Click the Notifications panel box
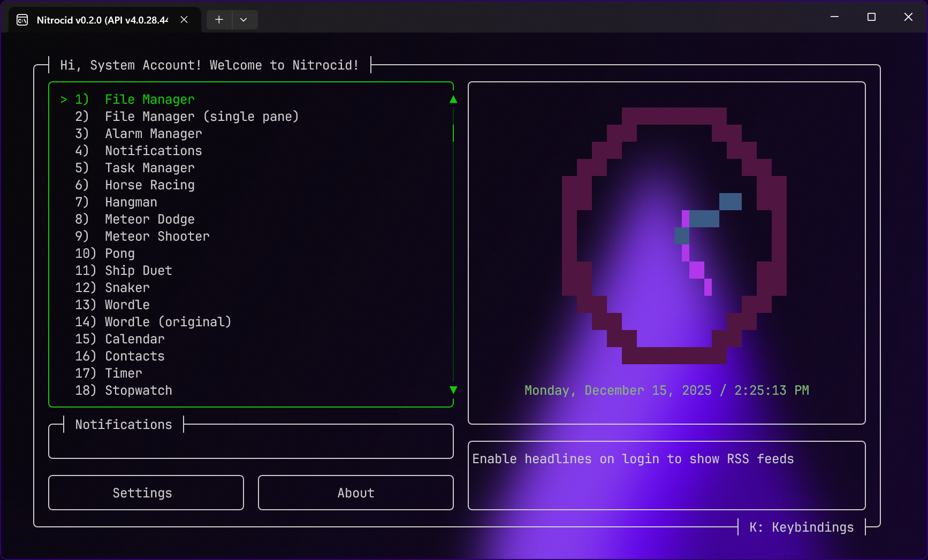 (x=250, y=442)
